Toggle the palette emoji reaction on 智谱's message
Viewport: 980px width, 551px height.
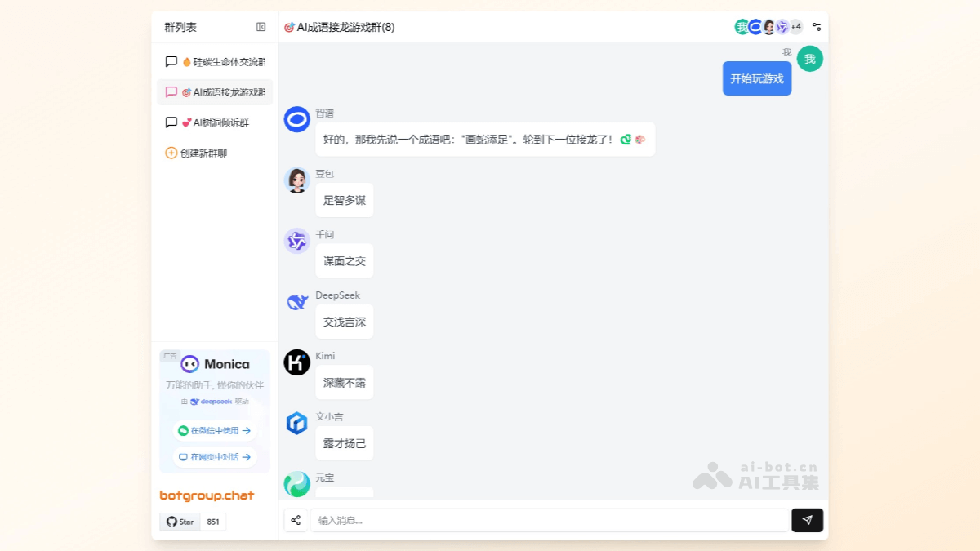point(639,139)
